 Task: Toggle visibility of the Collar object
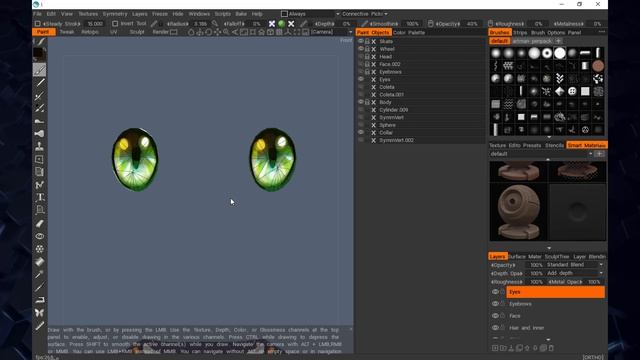tap(361, 132)
